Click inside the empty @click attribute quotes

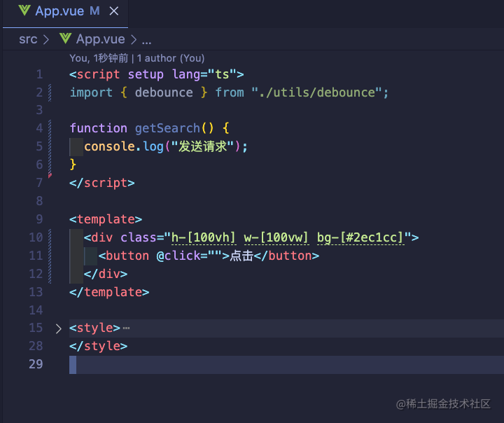tap(215, 256)
